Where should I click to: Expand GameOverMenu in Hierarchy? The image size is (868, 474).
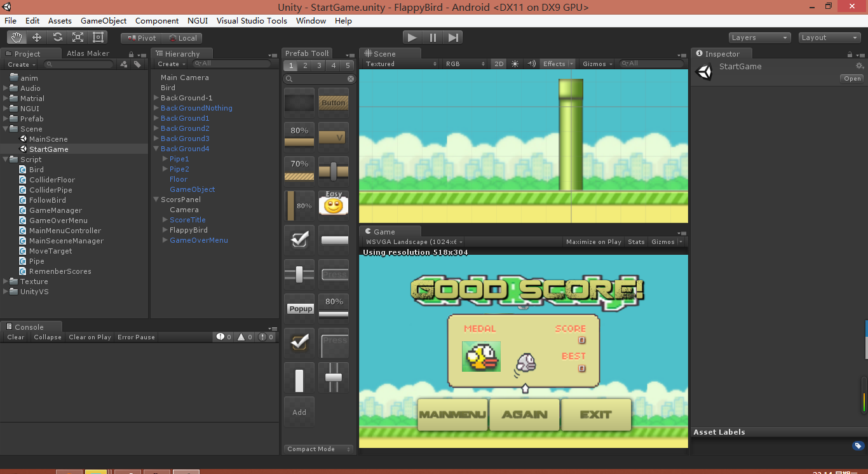coord(165,240)
